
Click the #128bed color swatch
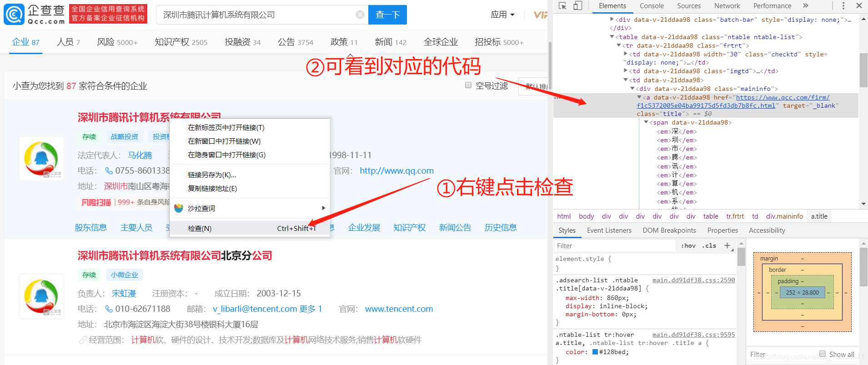[595, 352]
